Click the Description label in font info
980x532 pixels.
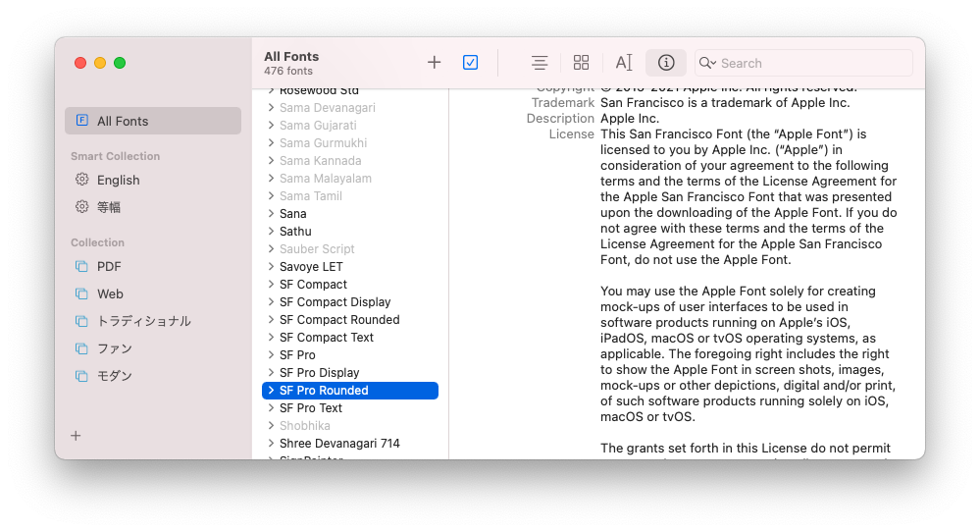560,118
